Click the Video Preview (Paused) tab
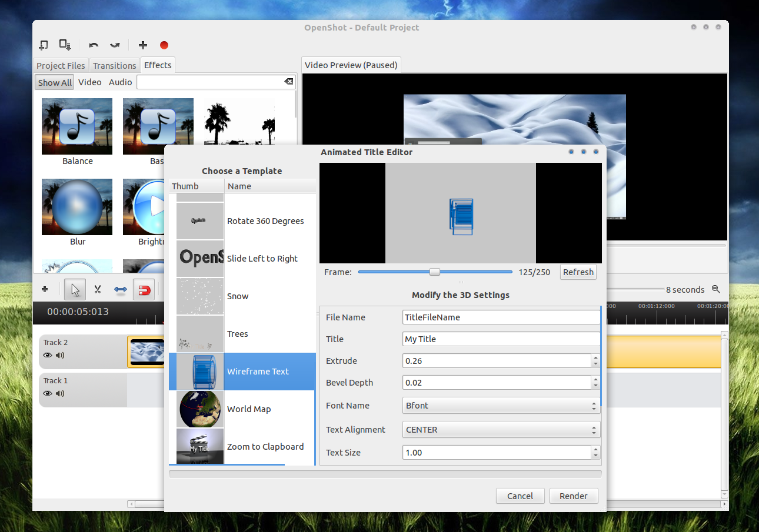This screenshot has width=759, height=532. pyautogui.click(x=351, y=65)
